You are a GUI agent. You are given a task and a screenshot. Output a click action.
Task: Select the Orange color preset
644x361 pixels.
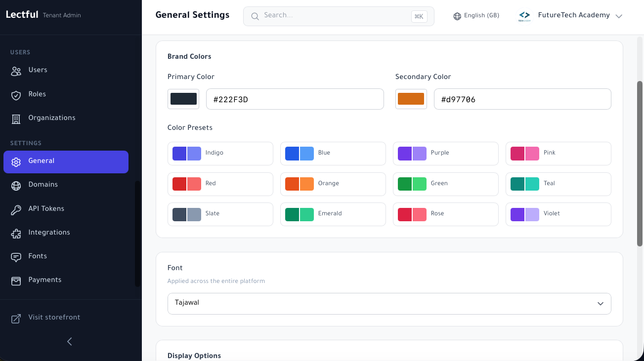pyautogui.click(x=333, y=184)
